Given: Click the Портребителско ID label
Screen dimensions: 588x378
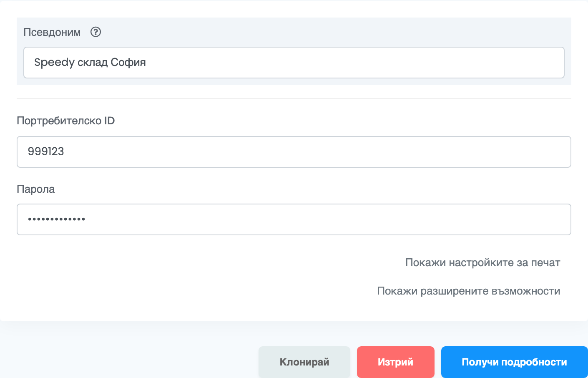Looking at the screenshot, I should click(x=66, y=121).
